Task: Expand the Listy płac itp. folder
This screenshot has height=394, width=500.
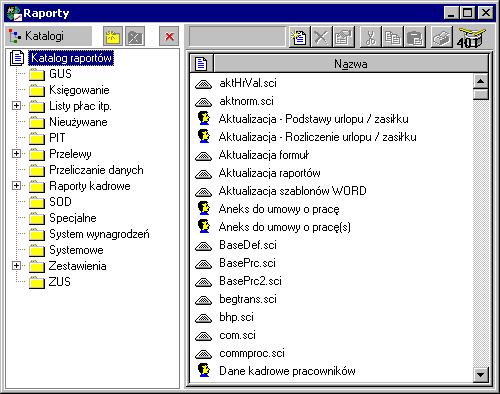Action: pos(16,106)
